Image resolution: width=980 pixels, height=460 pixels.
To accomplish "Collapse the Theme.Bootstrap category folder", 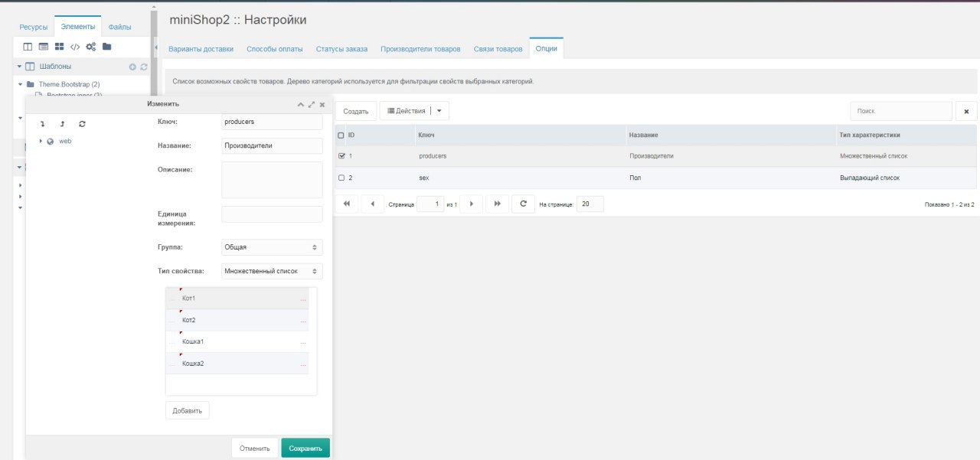I will 20,84.
